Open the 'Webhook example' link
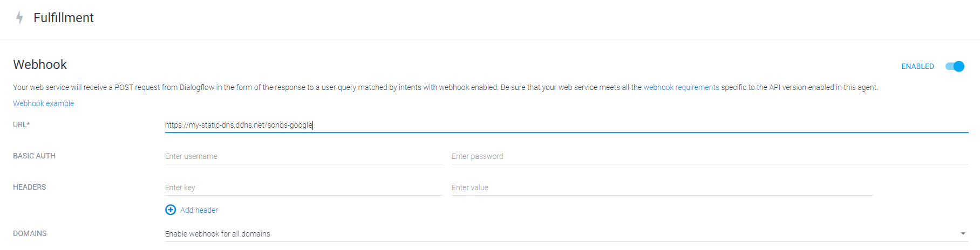 tap(44, 103)
